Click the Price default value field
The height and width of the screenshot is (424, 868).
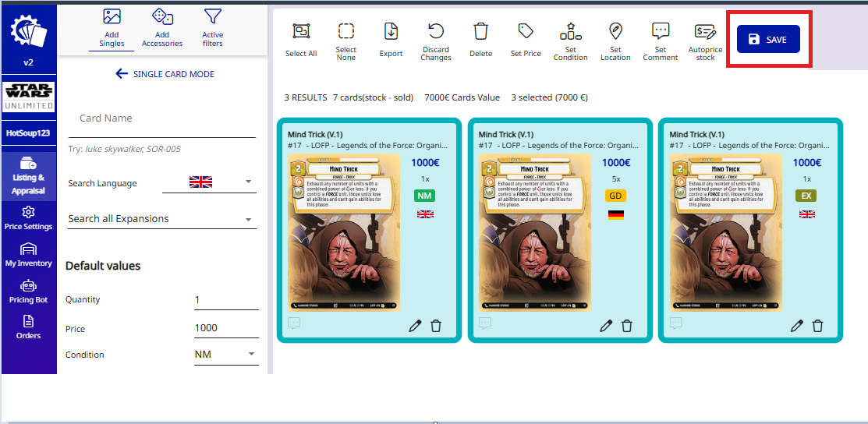(x=226, y=327)
